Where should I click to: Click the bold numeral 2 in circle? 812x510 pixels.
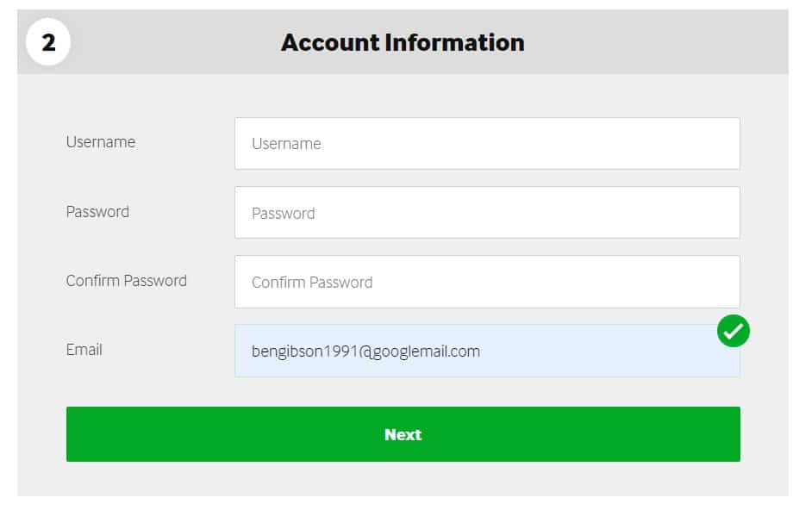coord(48,42)
